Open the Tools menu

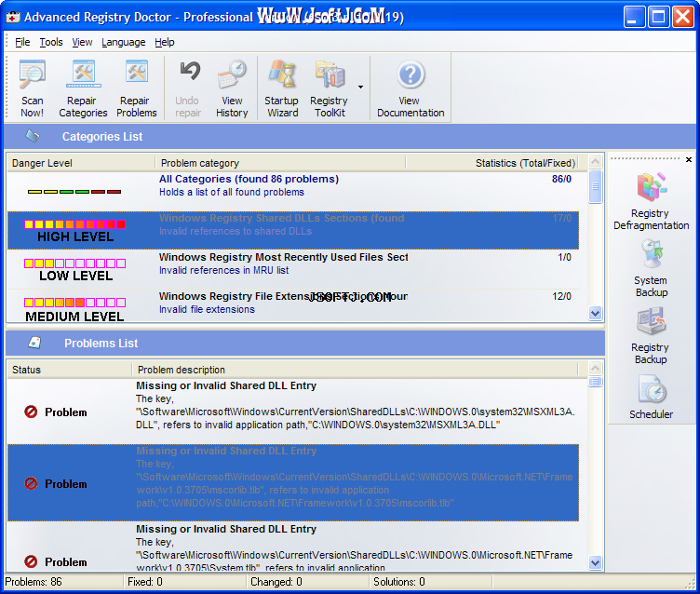[x=51, y=42]
